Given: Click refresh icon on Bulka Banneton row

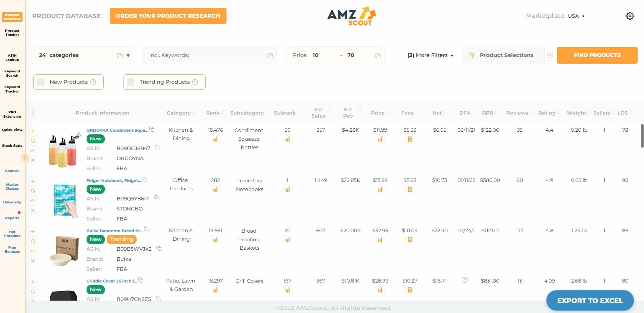Looking at the screenshot, I should (33, 241).
